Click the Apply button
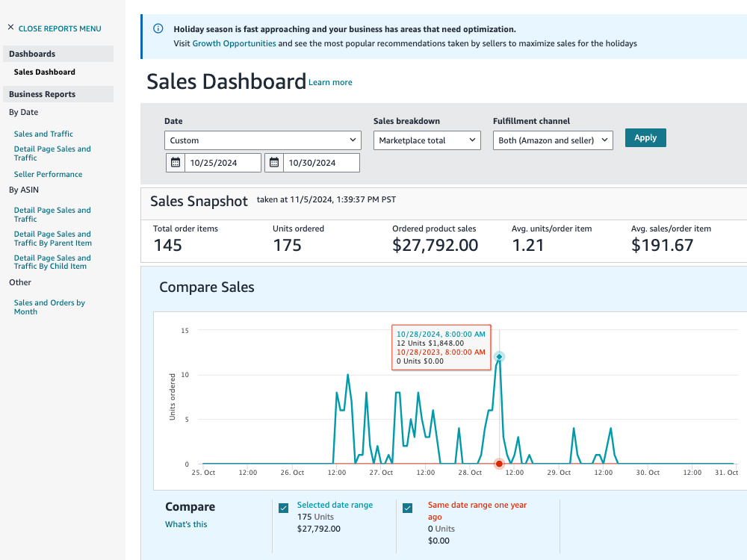The height and width of the screenshot is (560, 747). pyautogui.click(x=645, y=137)
